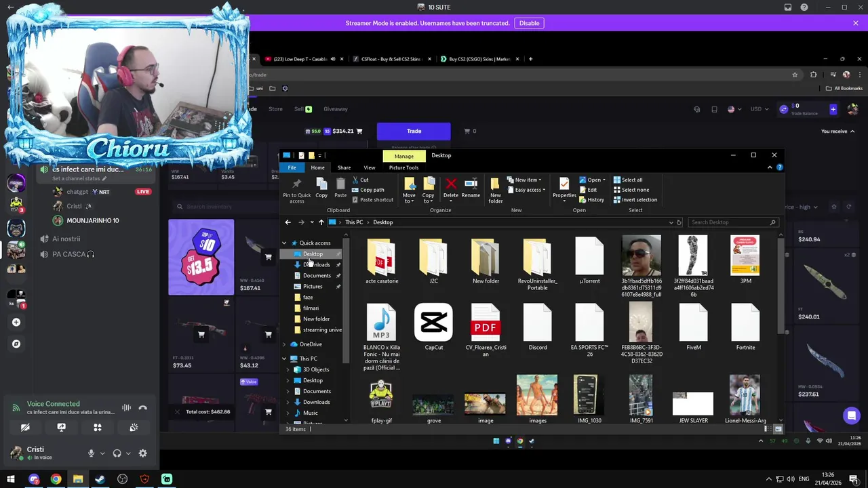Open the Open command dropdown arrow

point(605,180)
